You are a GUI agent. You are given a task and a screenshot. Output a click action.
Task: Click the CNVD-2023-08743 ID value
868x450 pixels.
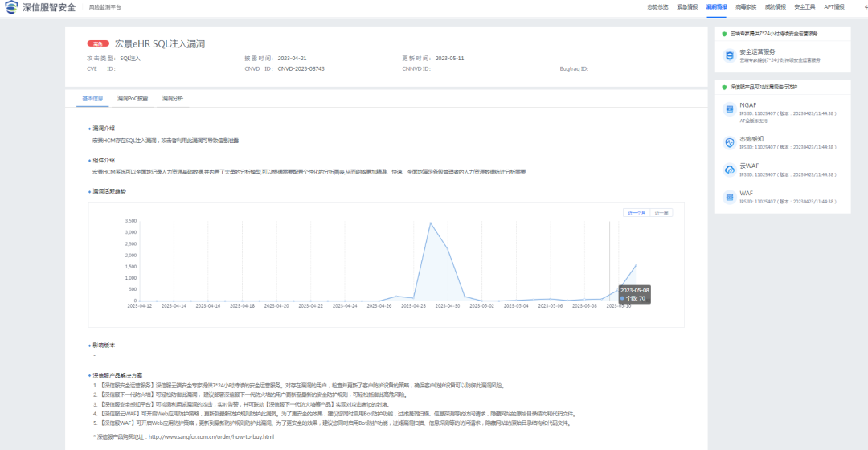pos(301,69)
